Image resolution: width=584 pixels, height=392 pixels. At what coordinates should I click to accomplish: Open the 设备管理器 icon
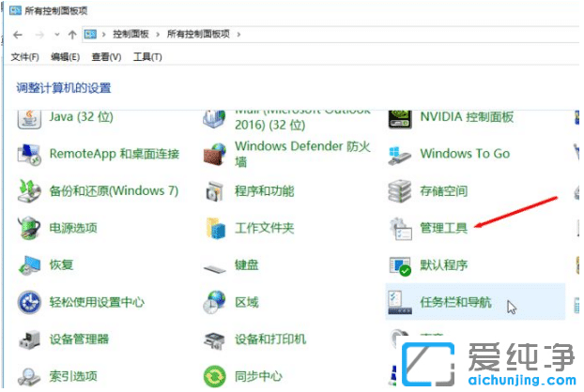coord(29,339)
